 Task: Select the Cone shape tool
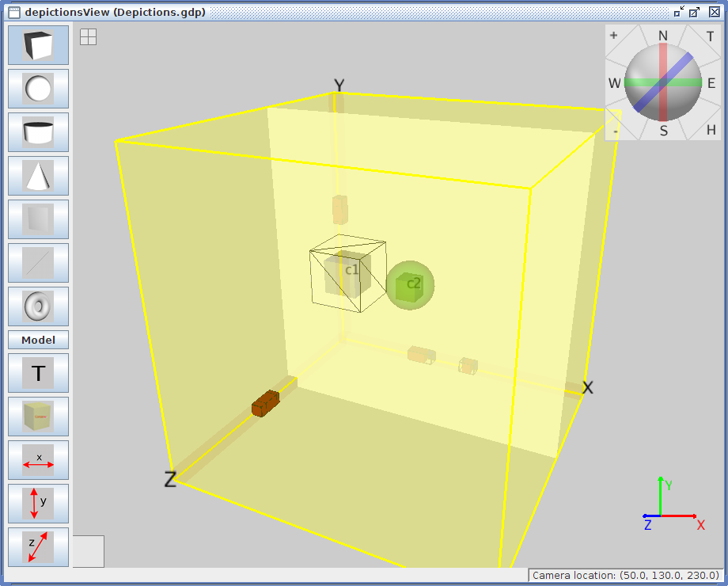(x=38, y=176)
